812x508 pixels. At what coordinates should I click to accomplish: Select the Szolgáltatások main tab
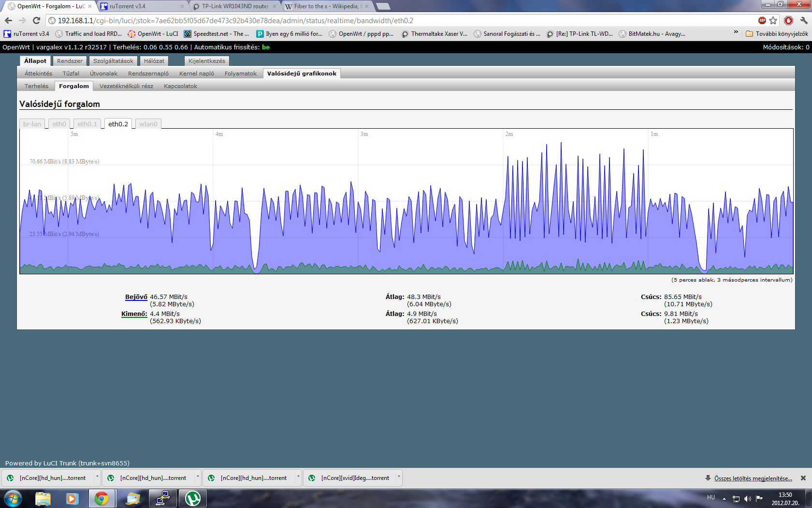[x=113, y=61]
